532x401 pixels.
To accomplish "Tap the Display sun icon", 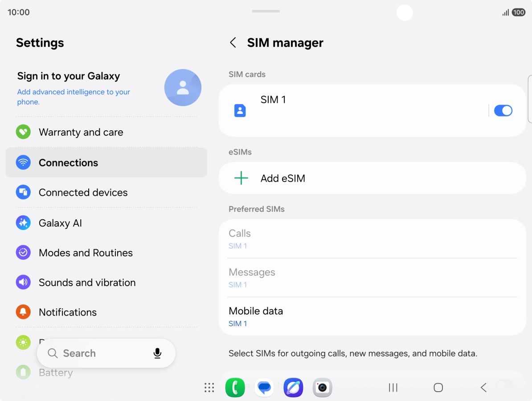I will (23, 342).
